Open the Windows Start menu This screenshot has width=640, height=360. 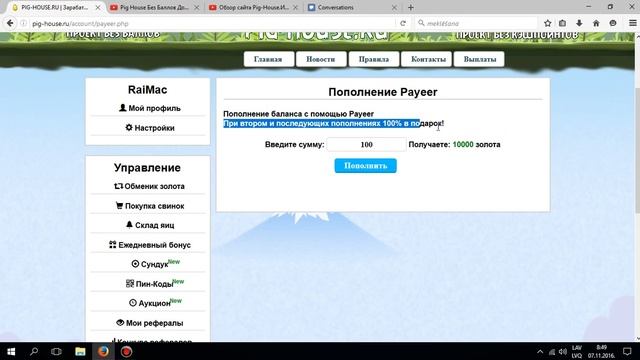point(11,351)
